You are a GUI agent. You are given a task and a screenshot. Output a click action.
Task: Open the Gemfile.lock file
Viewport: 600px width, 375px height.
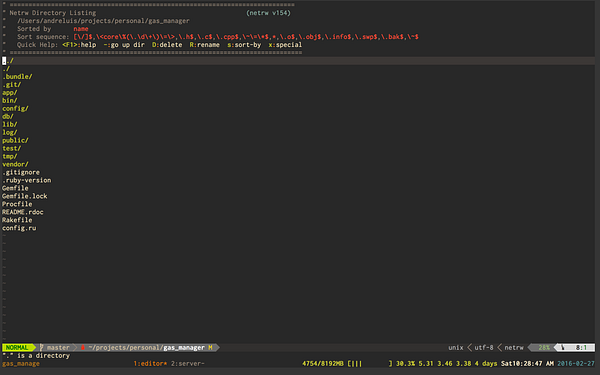point(24,196)
